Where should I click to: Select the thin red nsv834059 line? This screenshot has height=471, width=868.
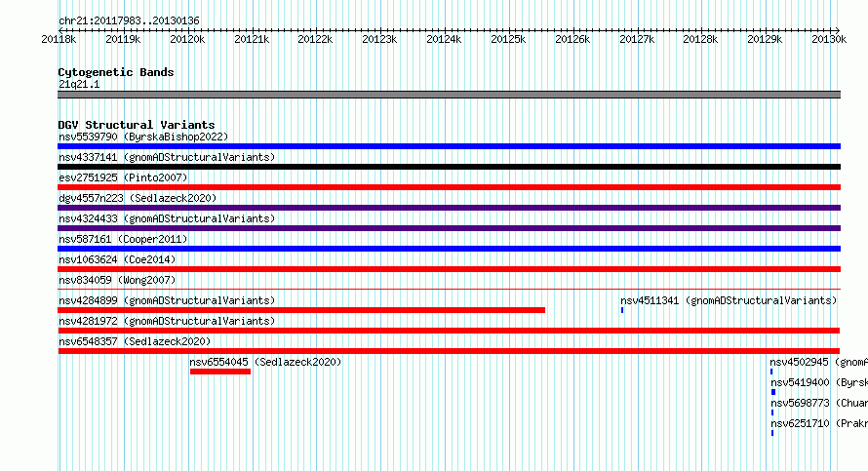[x=449, y=289]
